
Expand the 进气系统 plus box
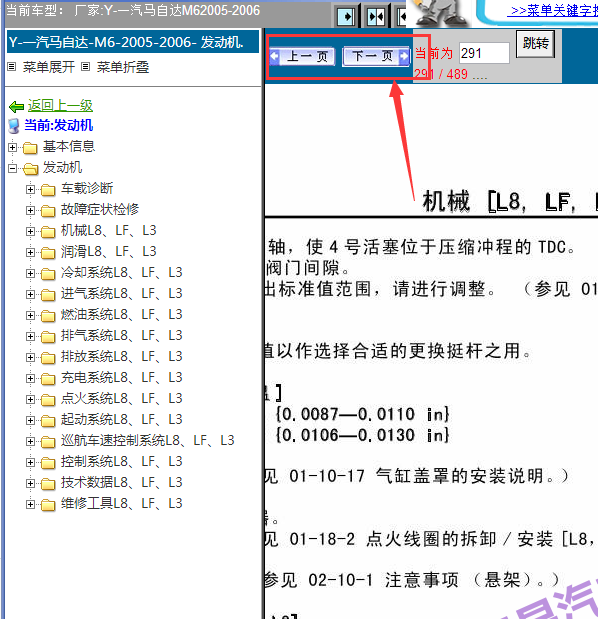tap(30, 294)
